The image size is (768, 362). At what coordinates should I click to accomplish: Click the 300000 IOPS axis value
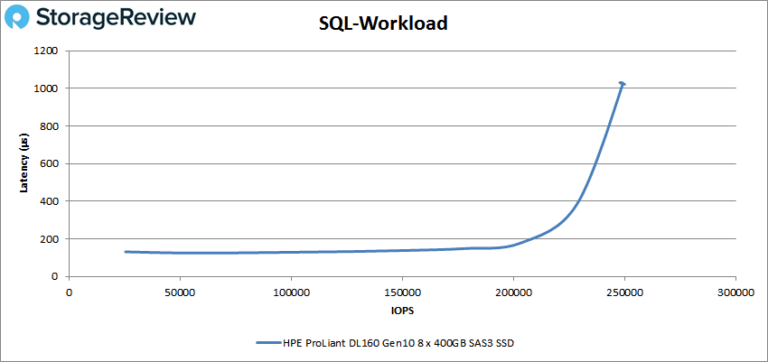pyautogui.click(x=736, y=292)
